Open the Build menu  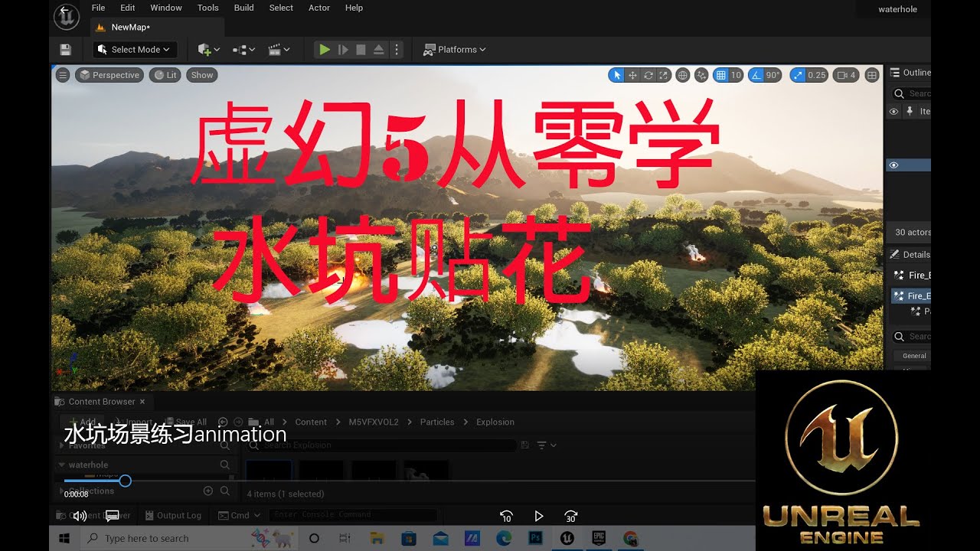[244, 8]
